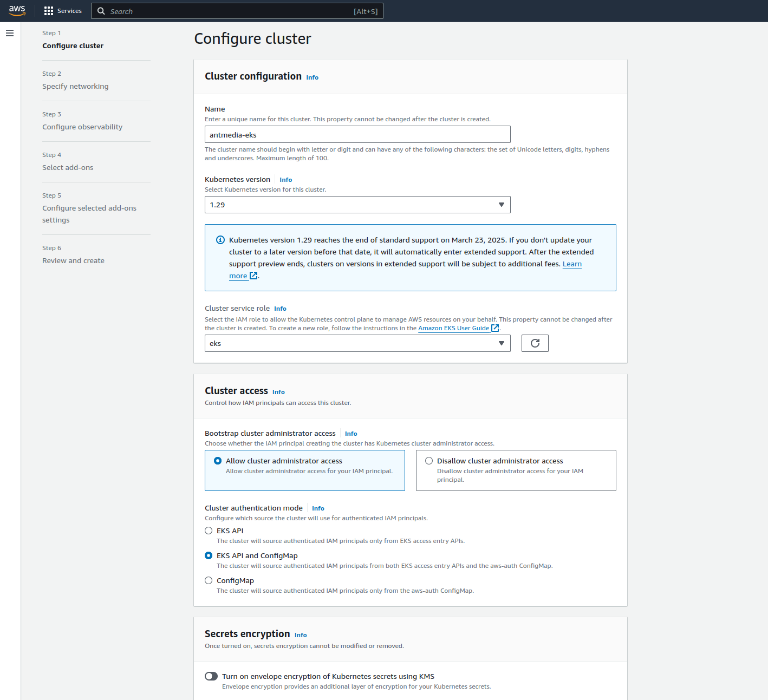Open the Services grid menu icon
The image size is (768, 700).
(49, 11)
